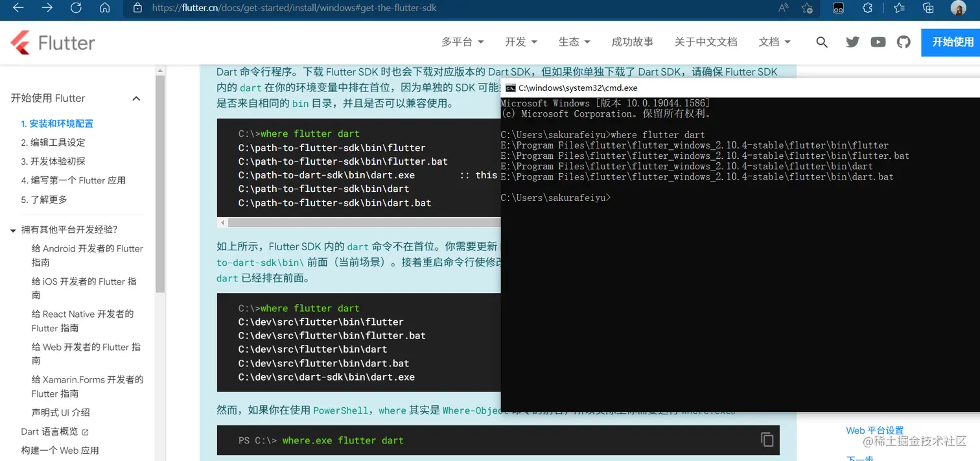
Task: Open the 关于中文文档 menu item
Action: (706, 41)
